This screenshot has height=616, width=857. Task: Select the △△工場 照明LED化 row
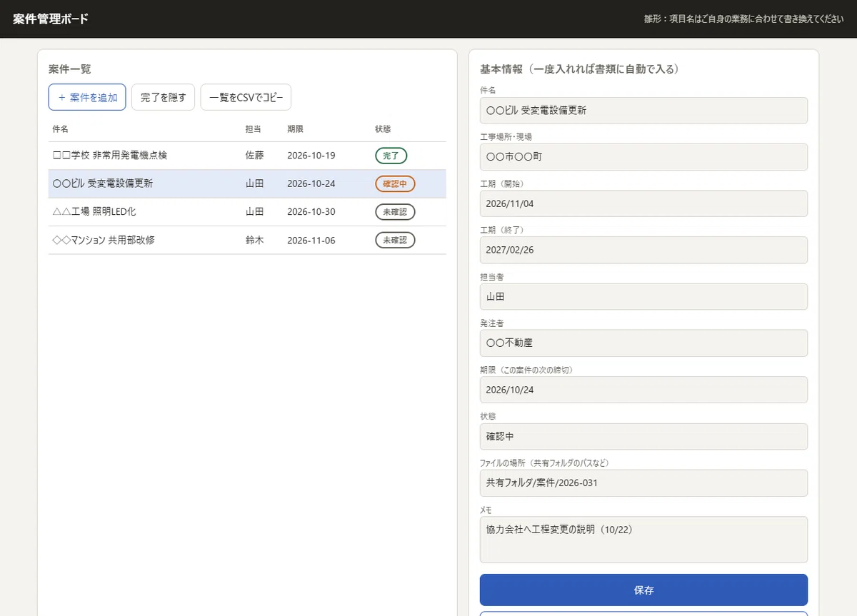pyautogui.click(x=247, y=212)
